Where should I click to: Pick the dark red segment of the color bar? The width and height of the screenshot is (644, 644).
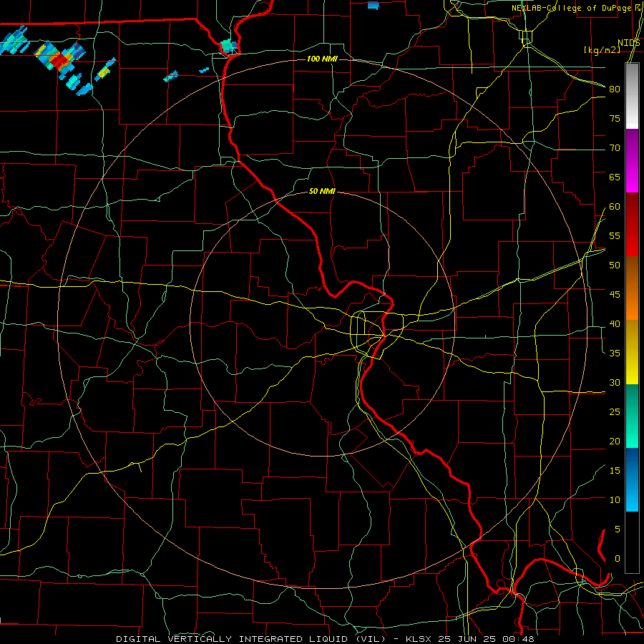(x=632, y=224)
